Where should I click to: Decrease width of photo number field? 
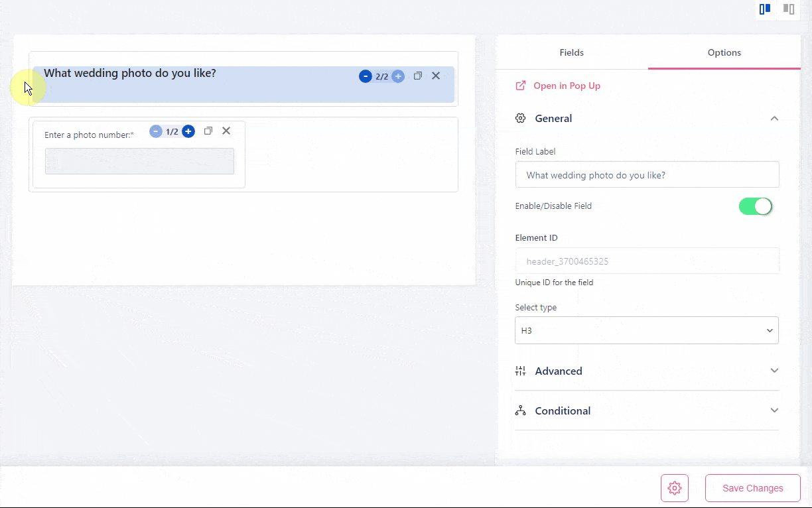156,131
